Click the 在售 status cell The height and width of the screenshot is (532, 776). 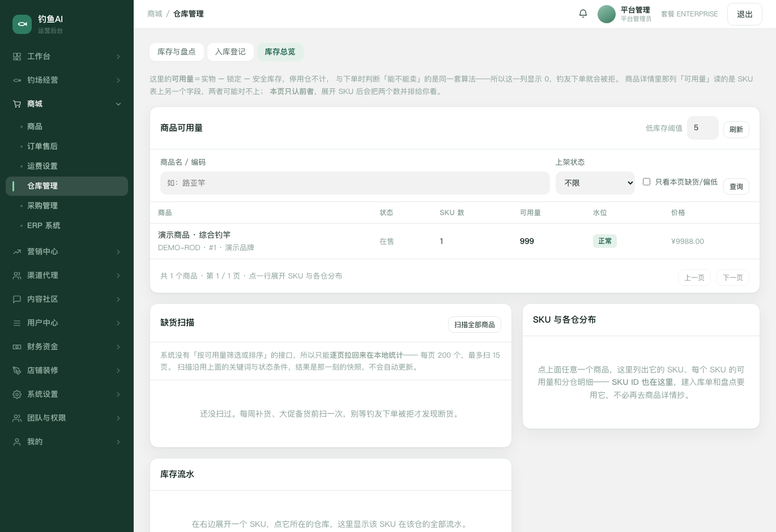tap(387, 242)
